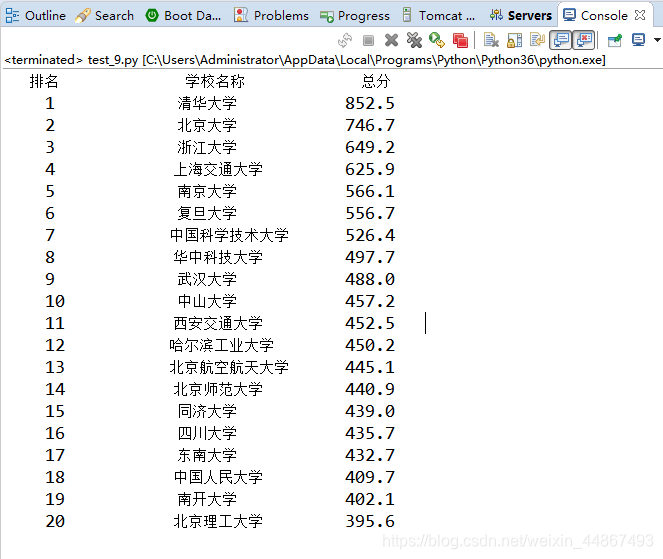Click 浙江大学 in the output
The height and width of the screenshot is (559, 663).
tap(207, 147)
